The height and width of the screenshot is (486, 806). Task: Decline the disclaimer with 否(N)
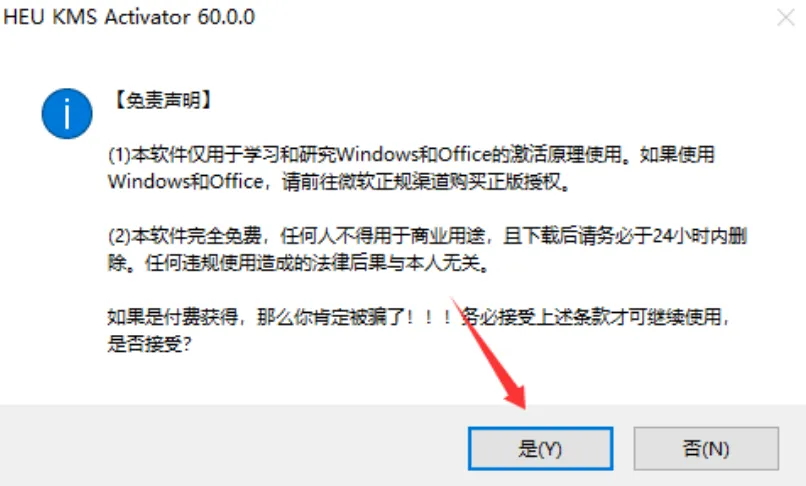pyautogui.click(x=706, y=448)
